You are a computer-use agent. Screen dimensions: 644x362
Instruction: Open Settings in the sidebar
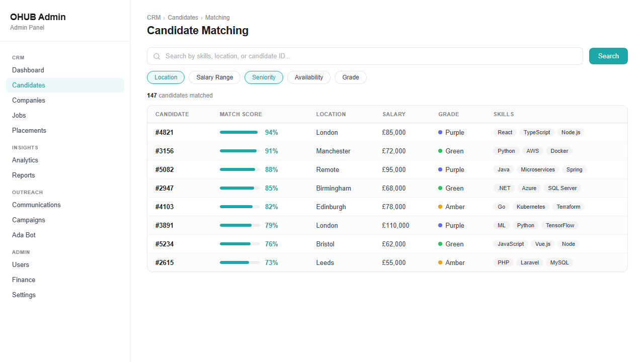(x=65, y=295)
